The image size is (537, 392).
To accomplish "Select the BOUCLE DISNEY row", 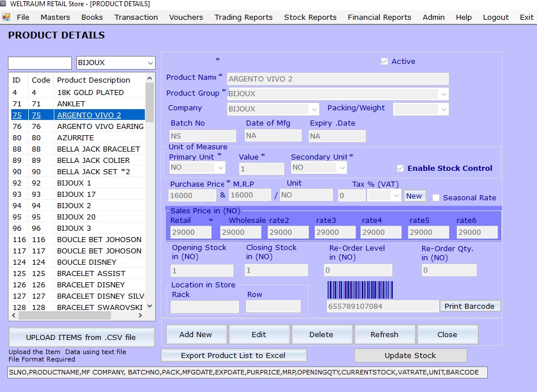I will coord(78,262).
